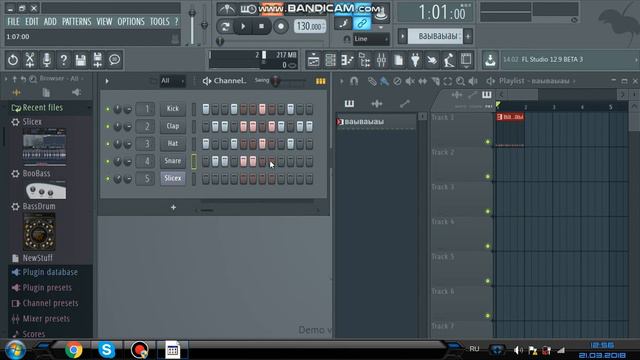Open the All channel filter dropdown
Image resolution: width=640 pixels, height=360 pixels.
172,81
